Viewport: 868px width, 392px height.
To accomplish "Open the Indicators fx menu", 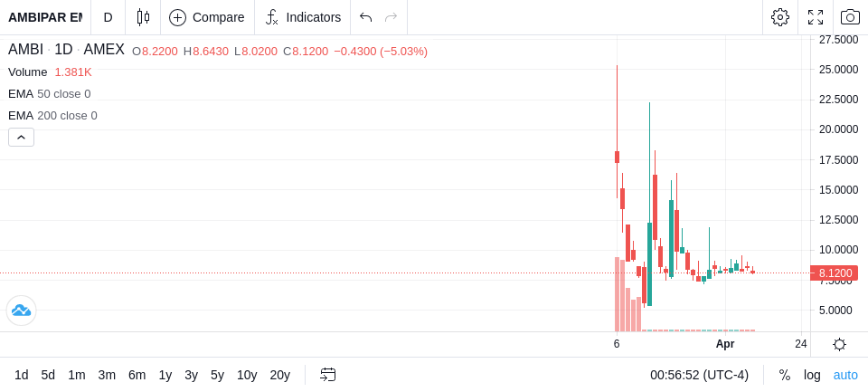I will pyautogui.click(x=271, y=17).
